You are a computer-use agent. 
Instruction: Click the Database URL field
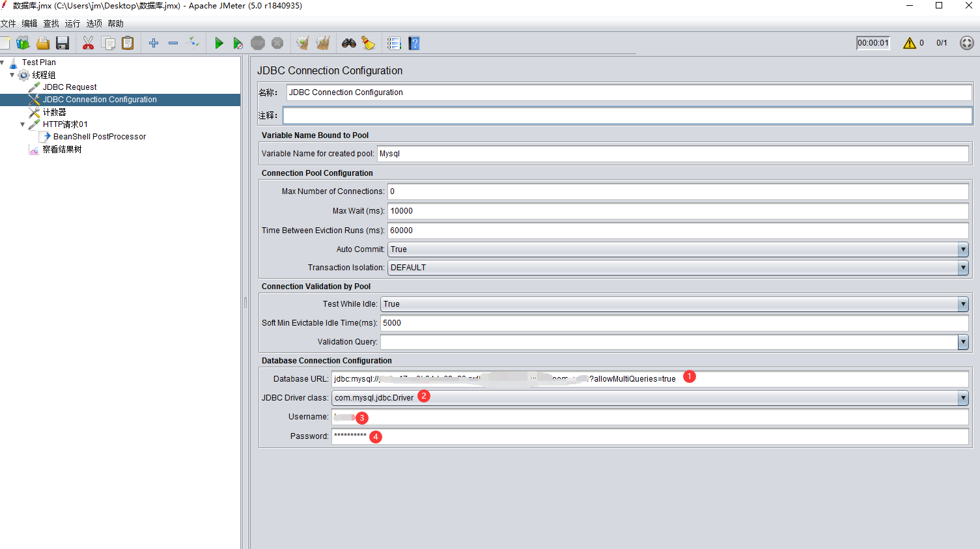click(650, 379)
